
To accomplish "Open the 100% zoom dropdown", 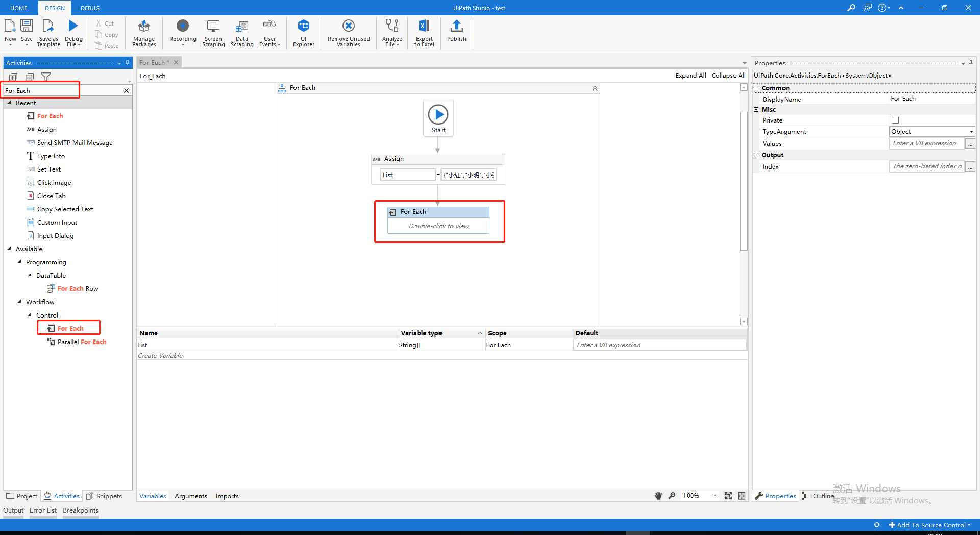I will 715,496.
